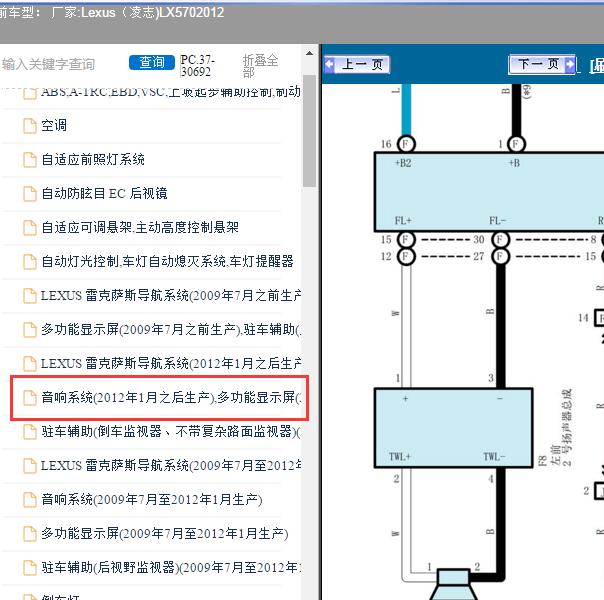Open 自适应前照灯系统 entry
Screen dimensions: 604x600
93,159
